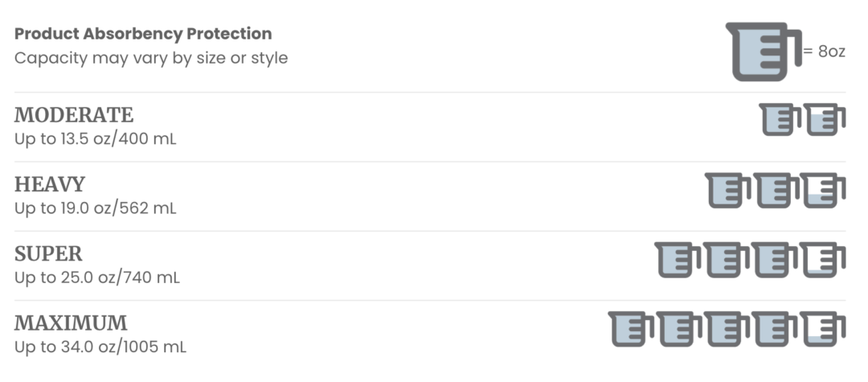Screen dimensions: 868x382
Task: Click the Product Absorbency Protection title
Action: click(143, 34)
